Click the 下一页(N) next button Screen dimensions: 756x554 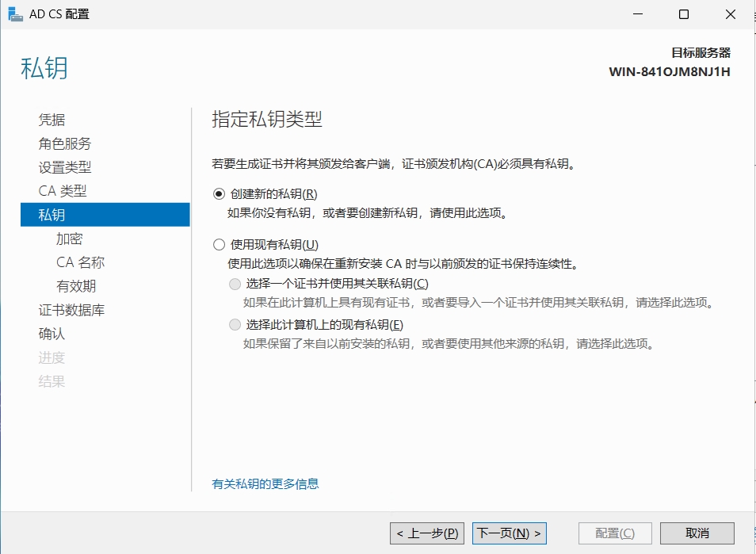point(509,533)
